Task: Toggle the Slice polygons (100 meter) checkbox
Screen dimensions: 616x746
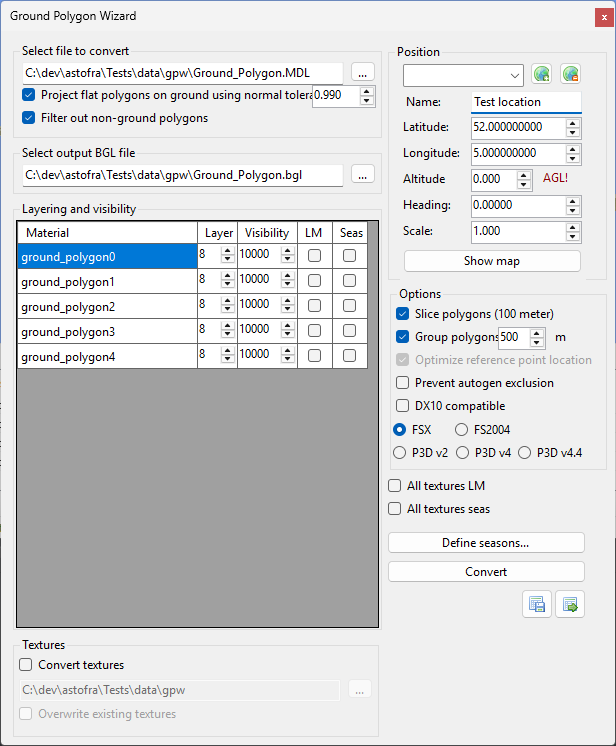Action: 403,314
